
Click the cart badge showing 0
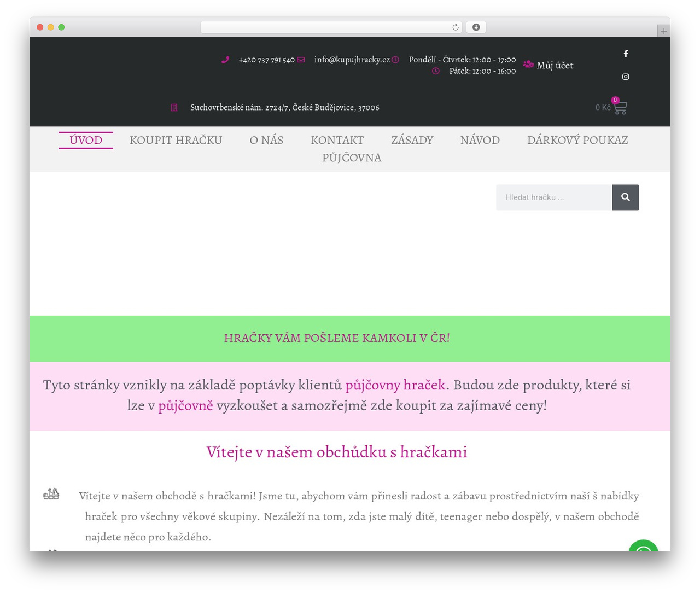[615, 100]
